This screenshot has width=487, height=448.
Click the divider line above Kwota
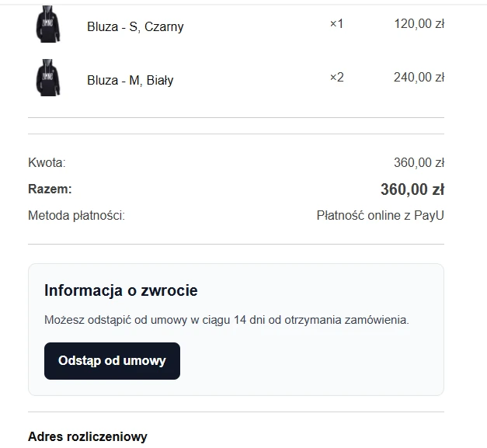pyautogui.click(x=236, y=134)
